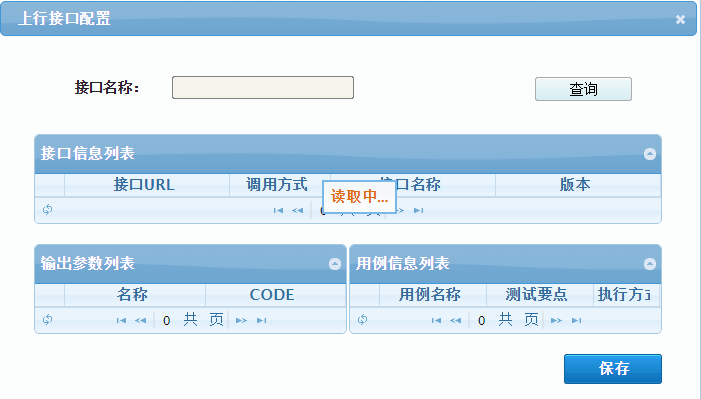The height and width of the screenshot is (399, 701).
Task: Go to next page in 输出参数列表
Action: coord(241,320)
